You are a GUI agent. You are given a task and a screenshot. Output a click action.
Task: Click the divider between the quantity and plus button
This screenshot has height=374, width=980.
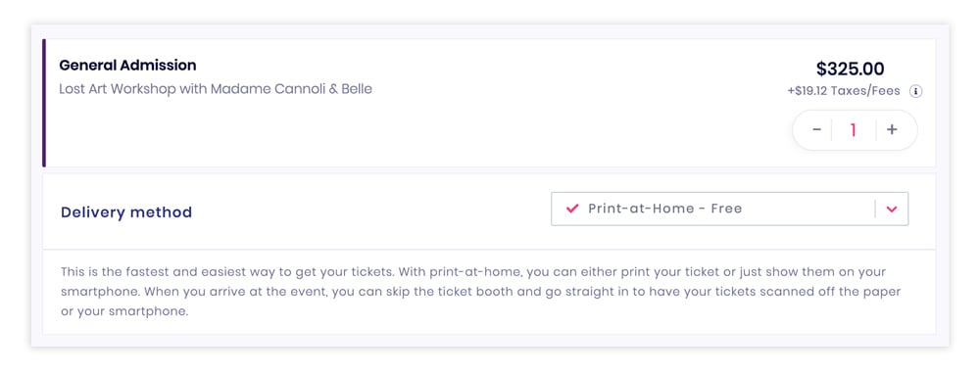point(875,130)
